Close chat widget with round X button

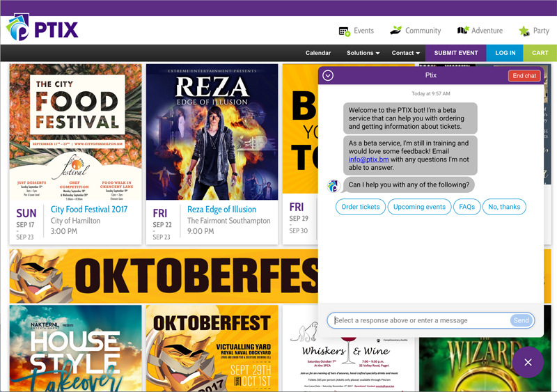(x=528, y=362)
